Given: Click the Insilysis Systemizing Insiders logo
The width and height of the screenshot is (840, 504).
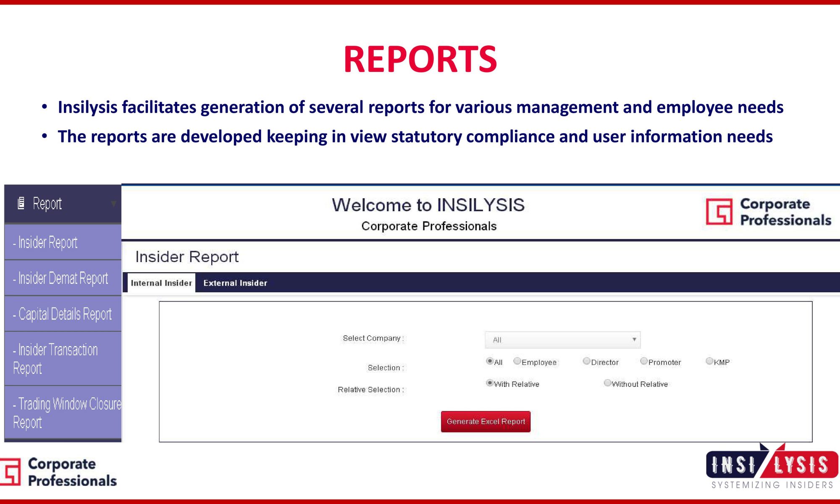Looking at the screenshot, I should point(772,466).
